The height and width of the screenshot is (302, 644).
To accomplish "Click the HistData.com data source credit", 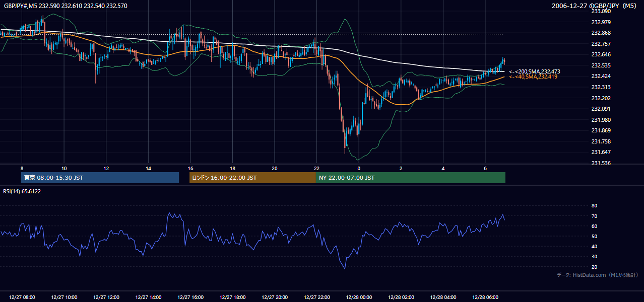I will click(x=598, y=275).
